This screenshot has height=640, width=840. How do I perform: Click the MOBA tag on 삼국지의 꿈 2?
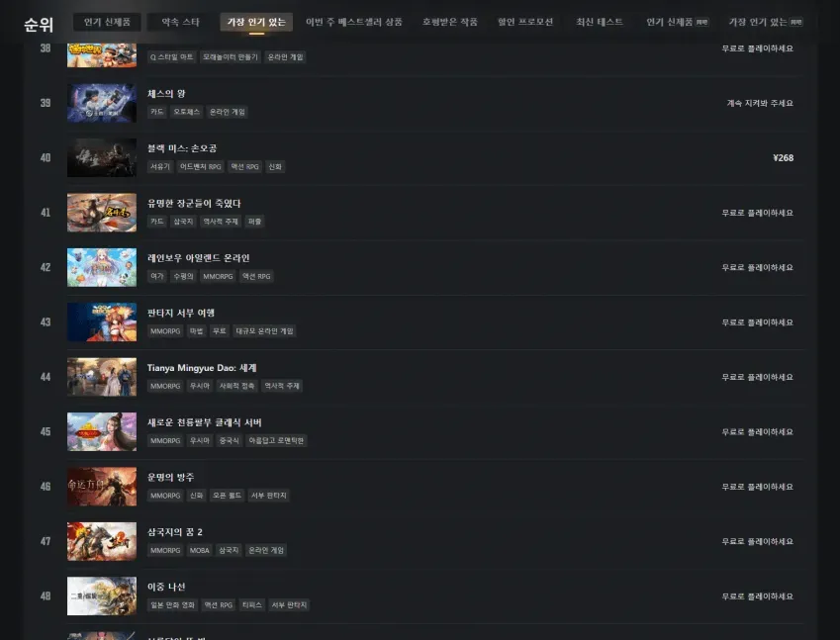click(x=199, y=551)
